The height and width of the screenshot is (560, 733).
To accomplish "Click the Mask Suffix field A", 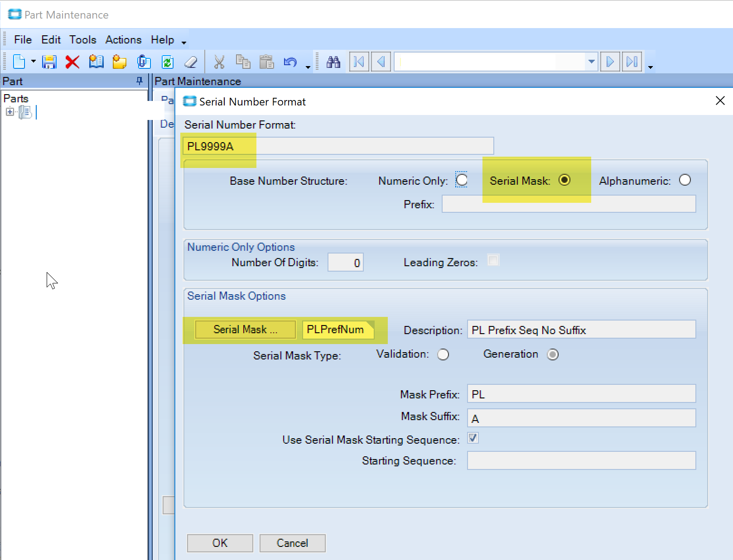I will coord(582,418).
